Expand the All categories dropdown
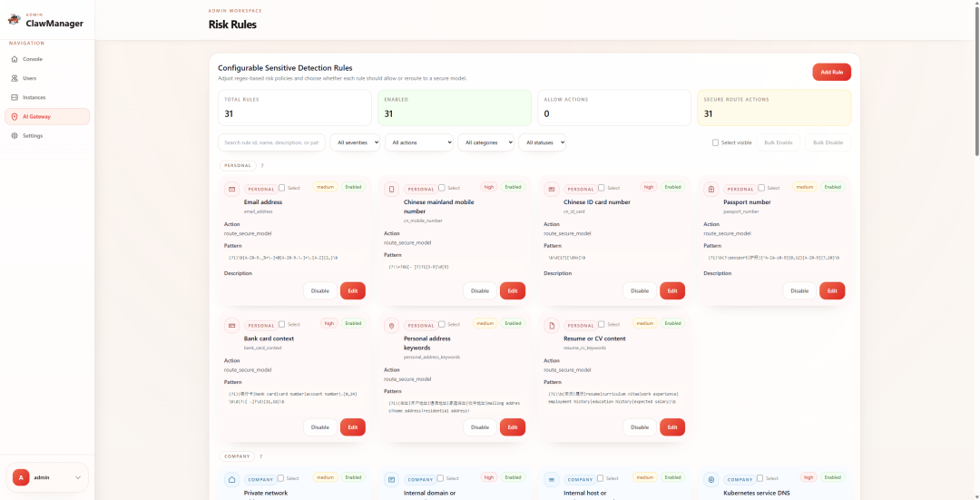The image size is (980, 500). 485,142
